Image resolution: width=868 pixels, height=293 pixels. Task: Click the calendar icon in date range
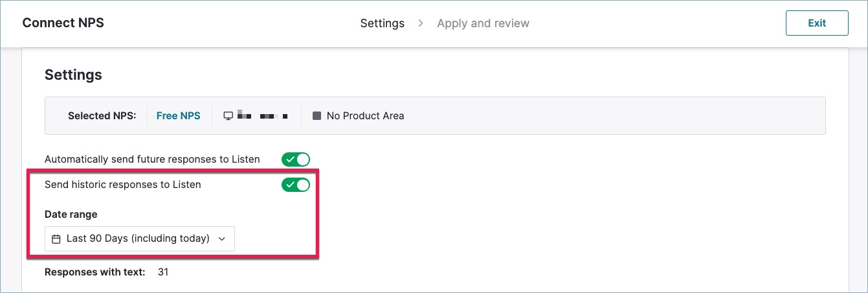56,239
